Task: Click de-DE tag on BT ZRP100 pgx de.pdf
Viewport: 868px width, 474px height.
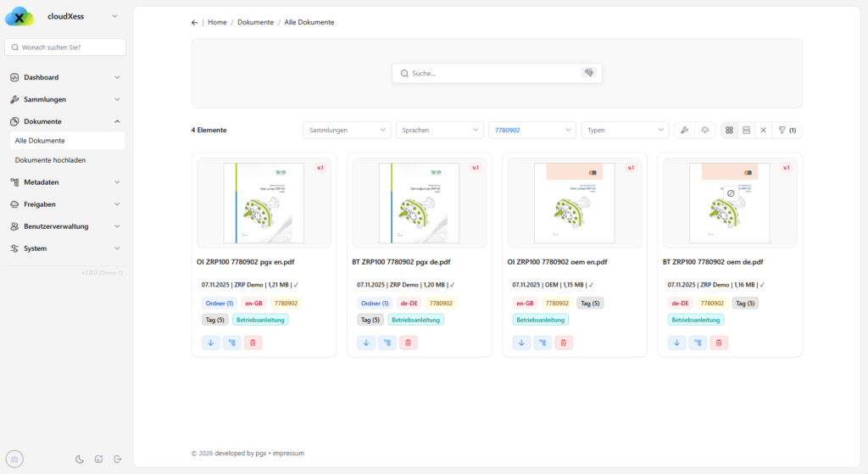Action: click(x=409, y=304)
